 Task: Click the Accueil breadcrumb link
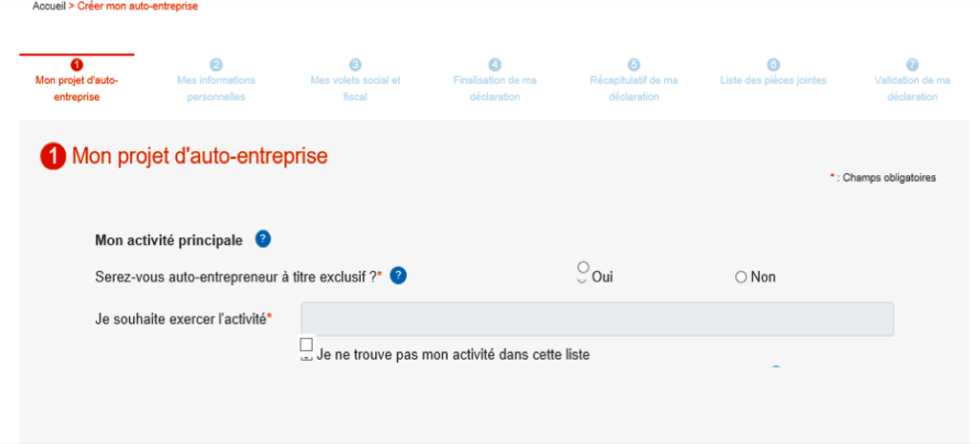point(49,6)
